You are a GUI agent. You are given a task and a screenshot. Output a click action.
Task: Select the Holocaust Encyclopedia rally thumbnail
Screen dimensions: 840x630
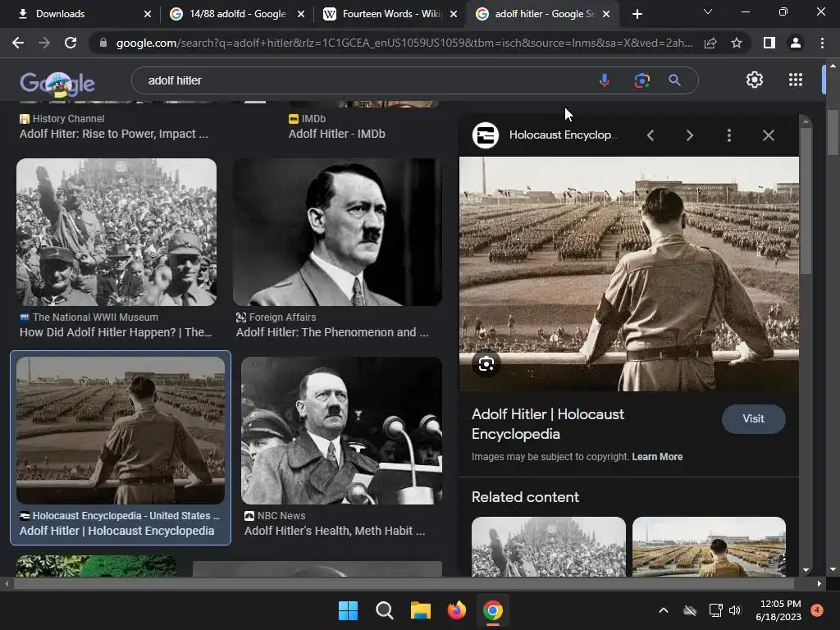click(x=121, y=431)
